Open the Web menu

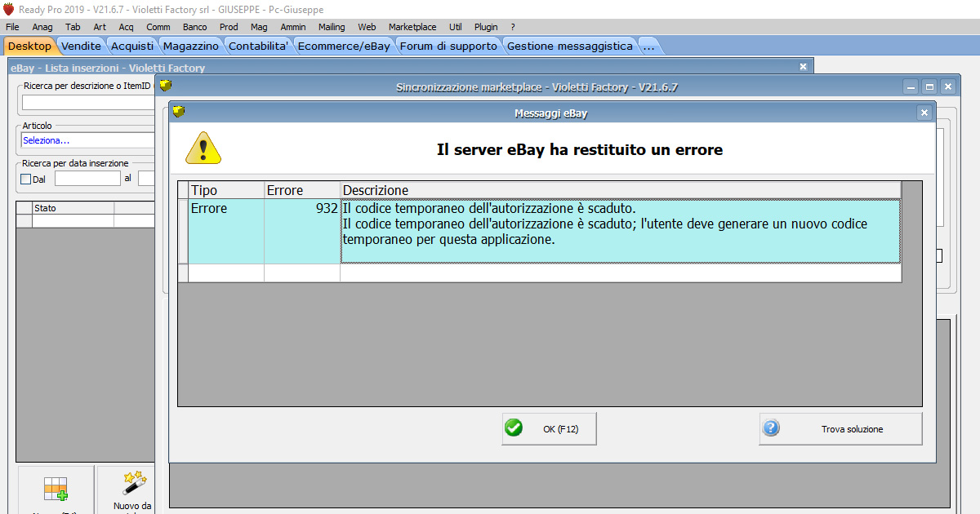pyautogui.click(x=367, y=27)
